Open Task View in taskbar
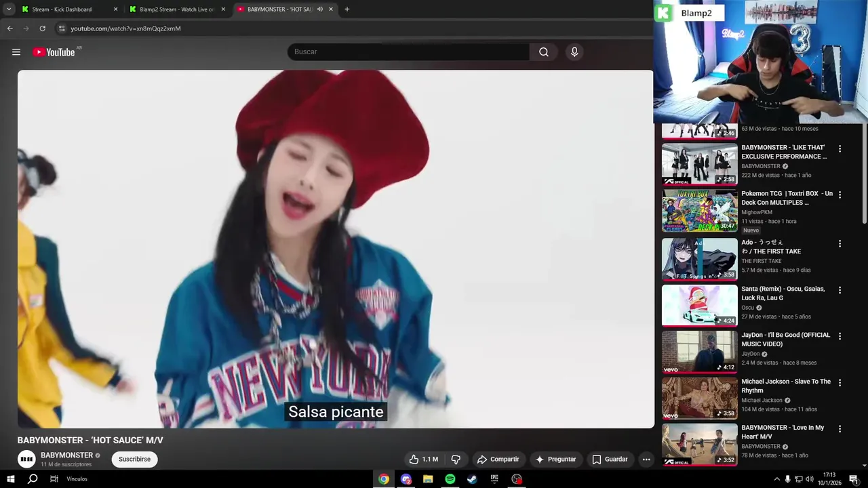 pyautogui.click(x=54, y=479)
